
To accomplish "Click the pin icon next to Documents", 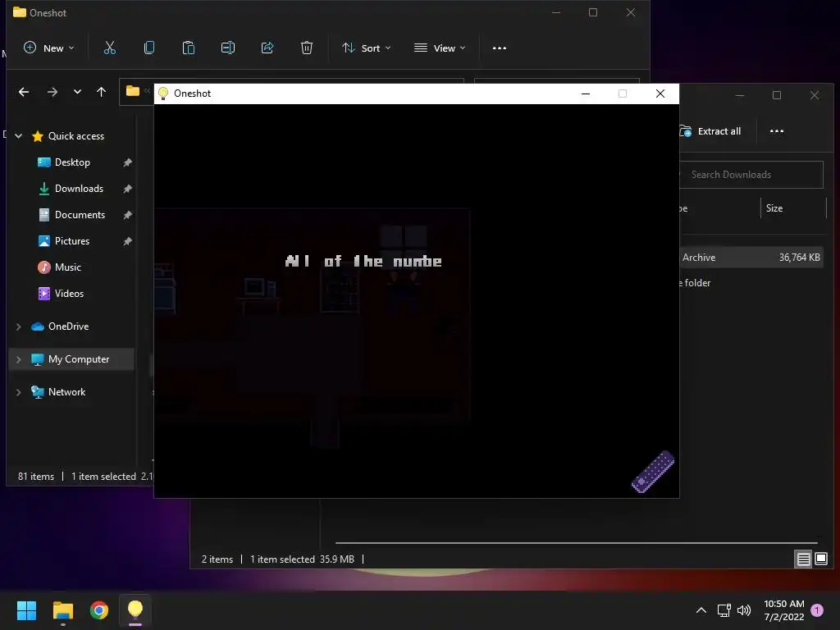I will click(x=127, y=215).
